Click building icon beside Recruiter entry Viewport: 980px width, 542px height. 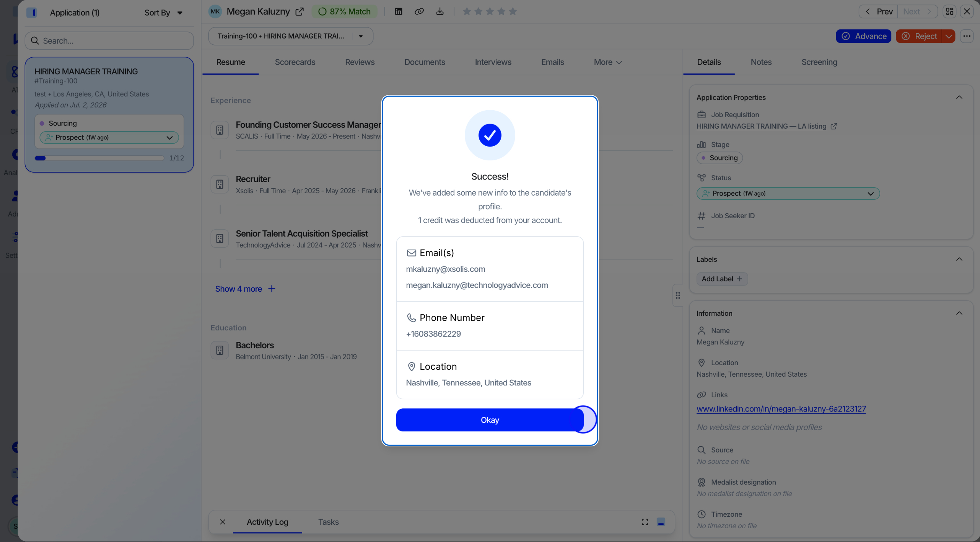coord(220,184)
